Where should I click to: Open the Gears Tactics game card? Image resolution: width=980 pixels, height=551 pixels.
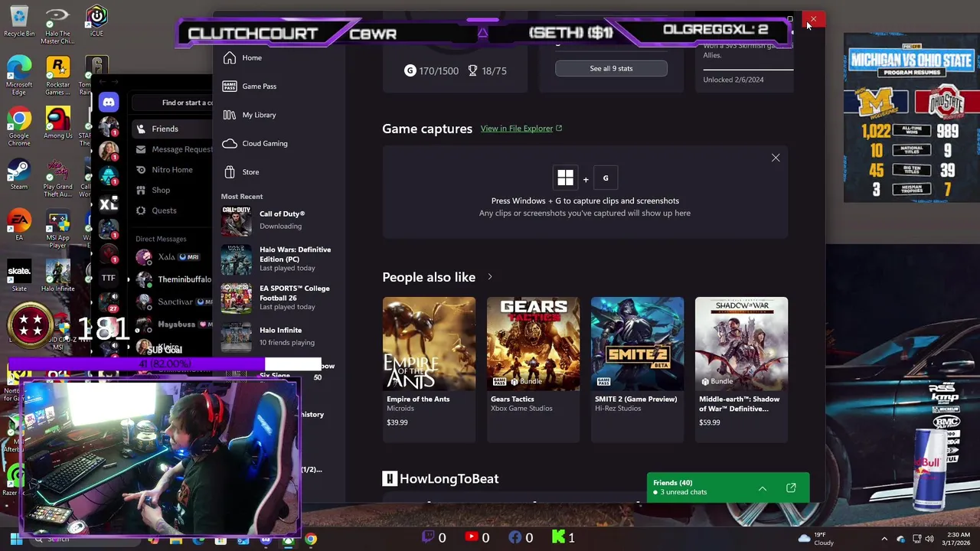(533, 369)
